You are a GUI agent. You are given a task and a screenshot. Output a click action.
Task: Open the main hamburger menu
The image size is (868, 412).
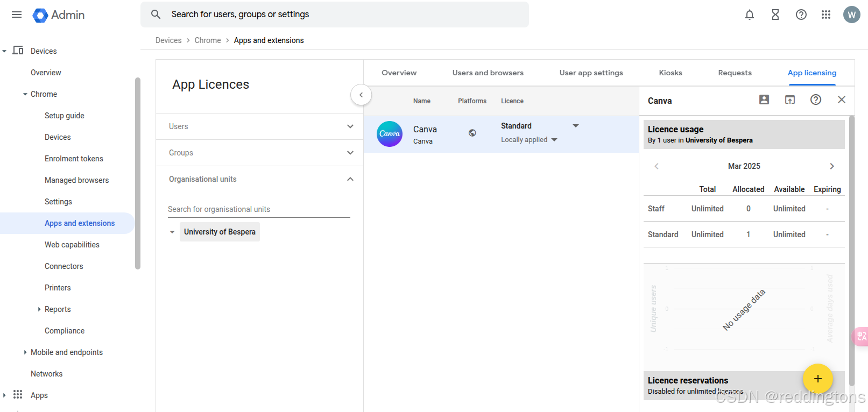pyautogui.click(x=17, y=15)
